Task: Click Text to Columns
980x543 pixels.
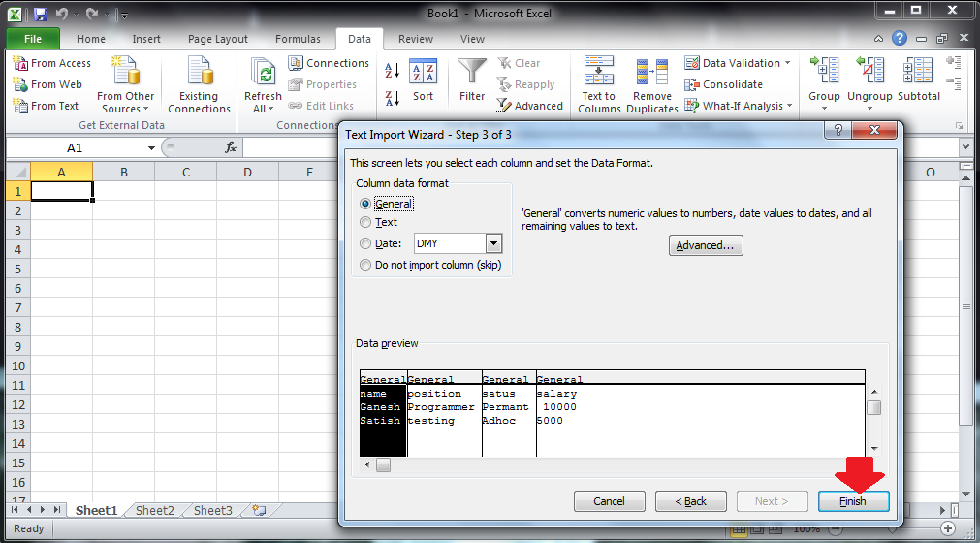Action: tap(599, 85)
